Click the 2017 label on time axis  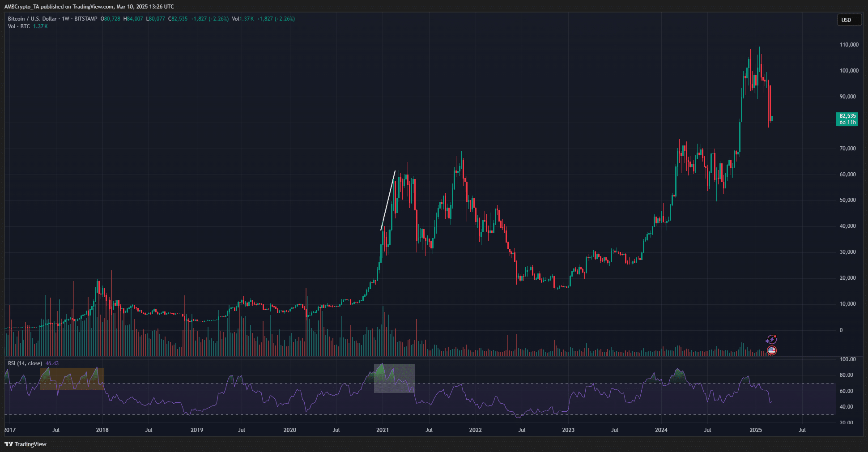pos(10,430)
